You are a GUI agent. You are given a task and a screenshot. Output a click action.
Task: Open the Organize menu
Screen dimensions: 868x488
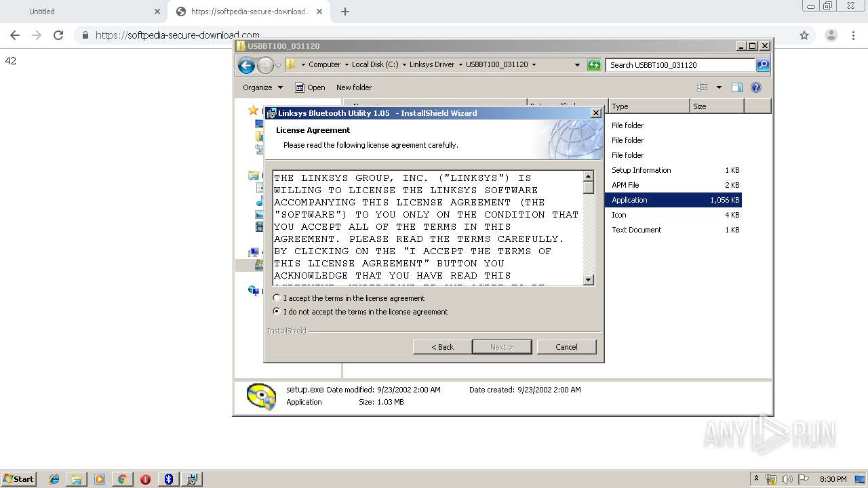pyautogui.click(x=262, y=87)
